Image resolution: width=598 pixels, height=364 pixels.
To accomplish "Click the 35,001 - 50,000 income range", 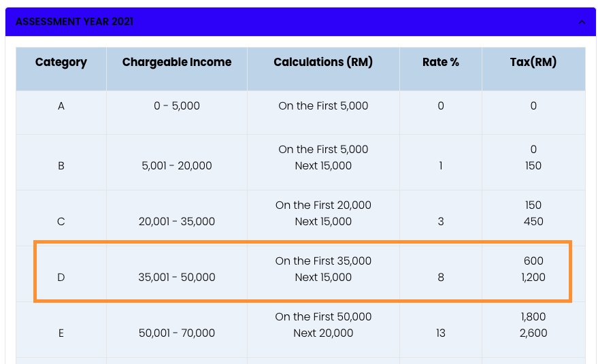I will [x=177, y=278].
